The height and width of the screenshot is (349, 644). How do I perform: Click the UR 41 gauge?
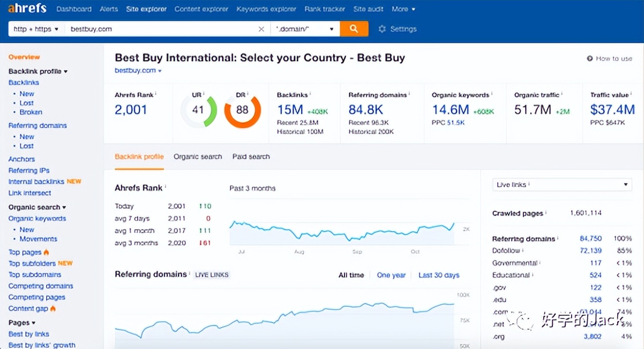[198, 111]
